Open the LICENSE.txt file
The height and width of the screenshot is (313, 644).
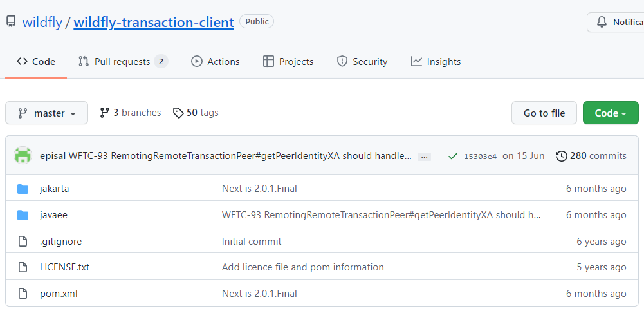coord(64,267)
